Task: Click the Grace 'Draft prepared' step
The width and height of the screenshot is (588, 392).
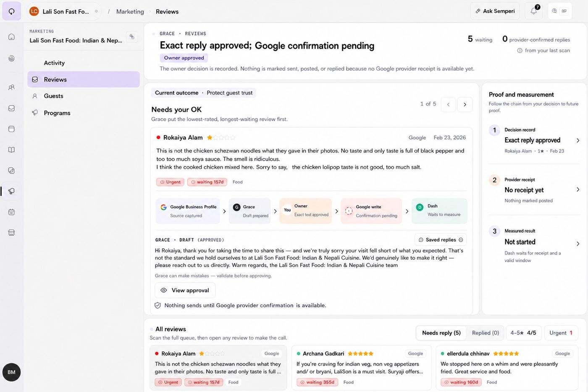Action: click(x=250, y=211)
